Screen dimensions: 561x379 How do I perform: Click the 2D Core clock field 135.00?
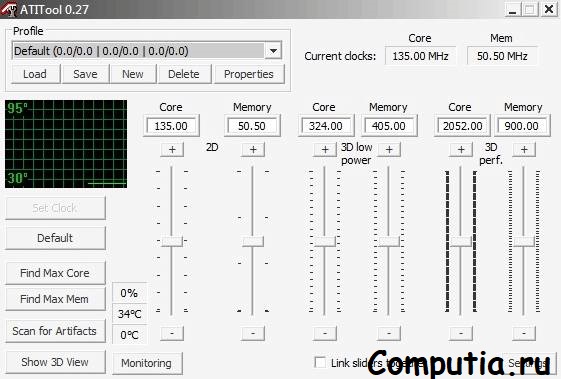pyautogui.click(x=171, y=126)
